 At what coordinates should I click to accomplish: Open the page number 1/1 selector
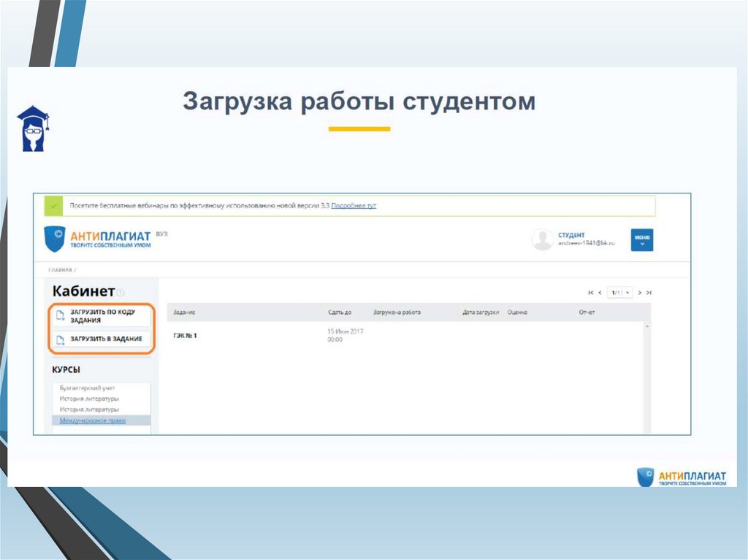[x=619, y=293]
